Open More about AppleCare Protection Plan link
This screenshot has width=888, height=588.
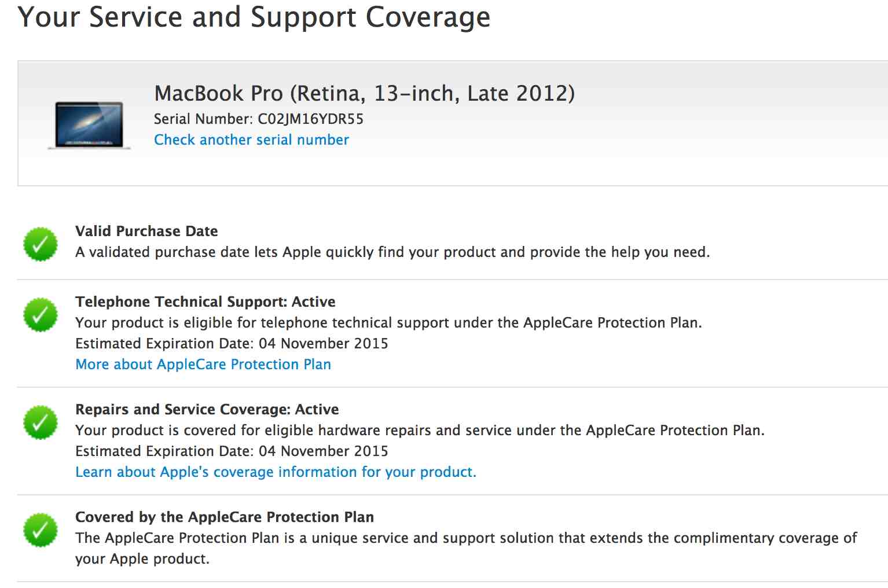(203, 365)
